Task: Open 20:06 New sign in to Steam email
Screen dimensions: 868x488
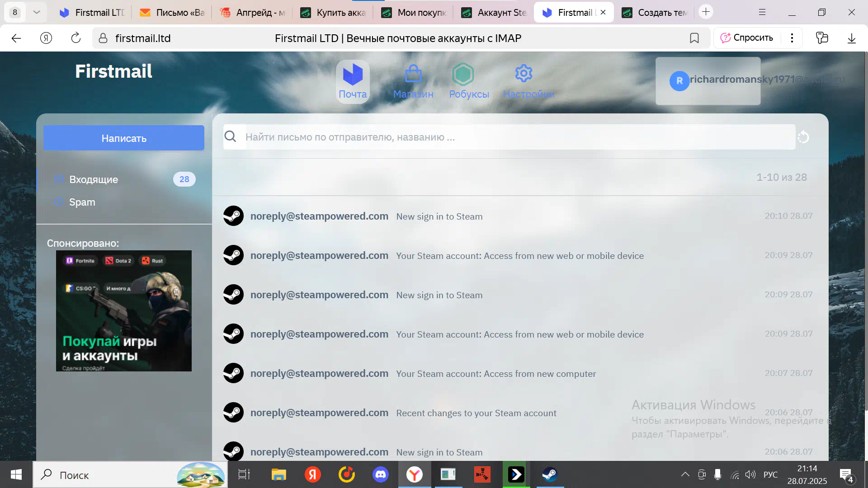Action: [x=520, y=451]
